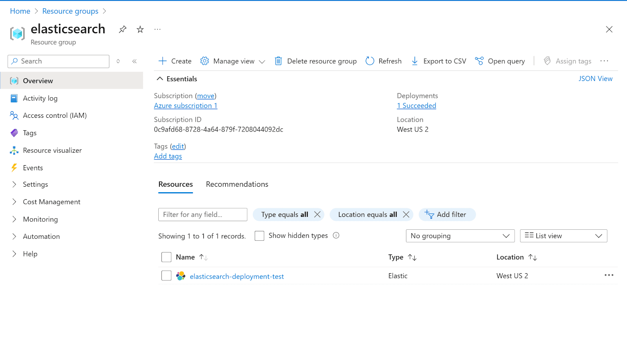
Task: Select the elasticsearch-deployment-test row checkbox
Action: (x=167, y=276)
